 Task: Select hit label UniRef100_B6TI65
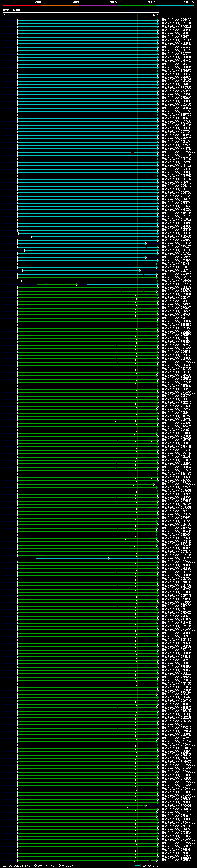click(x=177, y=111)
